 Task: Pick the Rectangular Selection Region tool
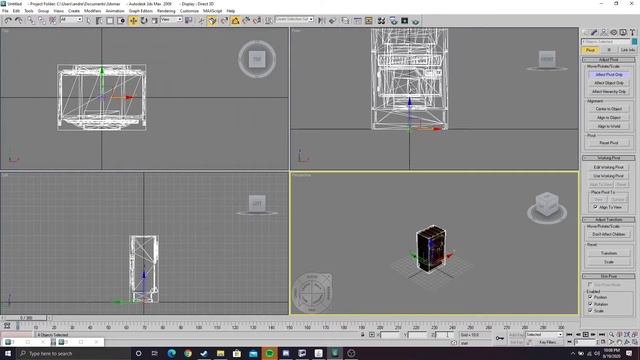(x=110, y=20)
